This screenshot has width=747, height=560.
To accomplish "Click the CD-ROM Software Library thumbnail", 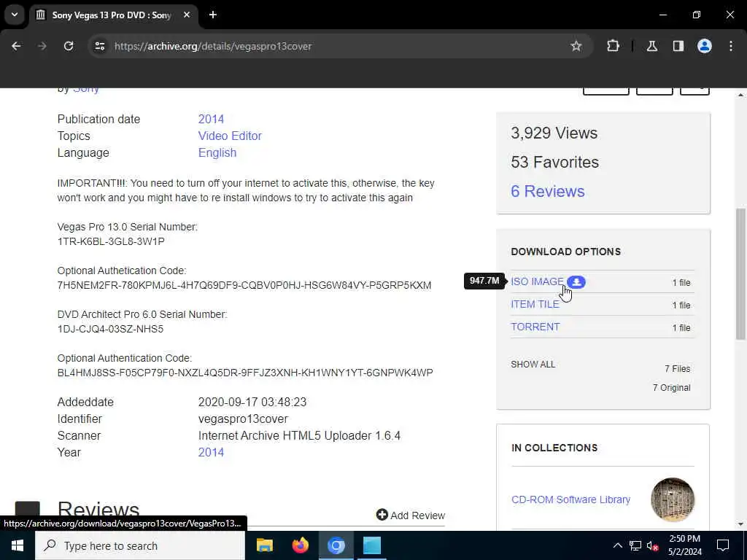I will (672, 499).
